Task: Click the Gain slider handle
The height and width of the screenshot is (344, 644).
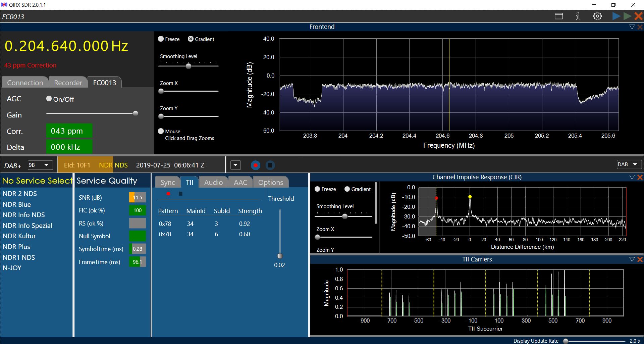Action: coord(136,113)
